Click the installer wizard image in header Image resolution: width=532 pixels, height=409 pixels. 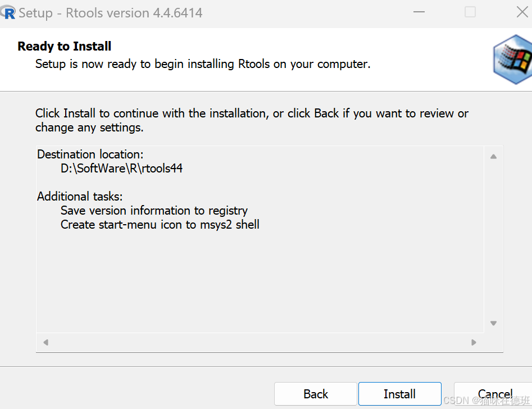[512, 60]
